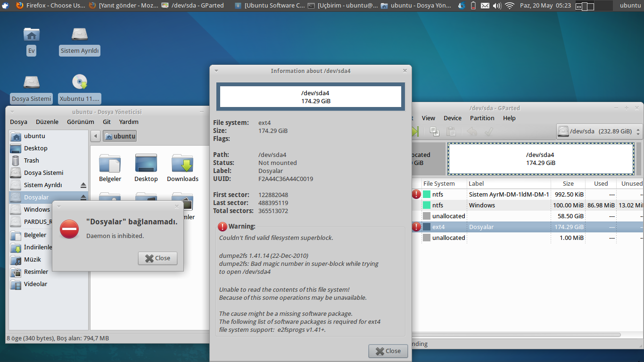Open the Downloads folder icon
This screenshot has height=362, width=644.
pos(182,163)
